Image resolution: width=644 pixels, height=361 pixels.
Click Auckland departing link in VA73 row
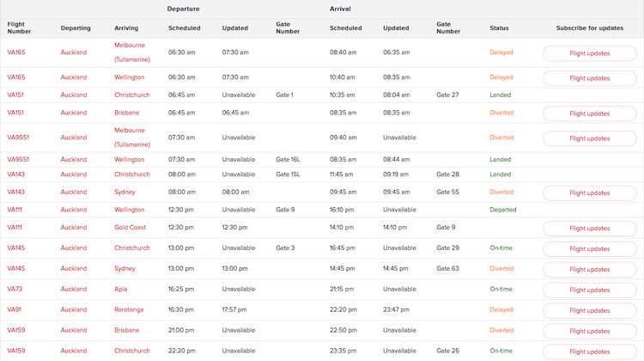pyautogui.click(x=74, y=289)
